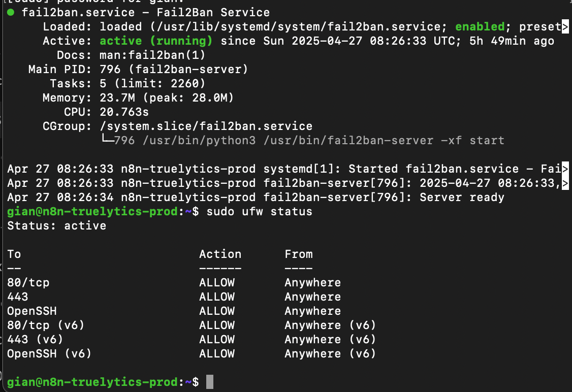Click the truncation arrow on the Loaded line
The width and height of the screenshot is (572, 392).
(565, 26)
